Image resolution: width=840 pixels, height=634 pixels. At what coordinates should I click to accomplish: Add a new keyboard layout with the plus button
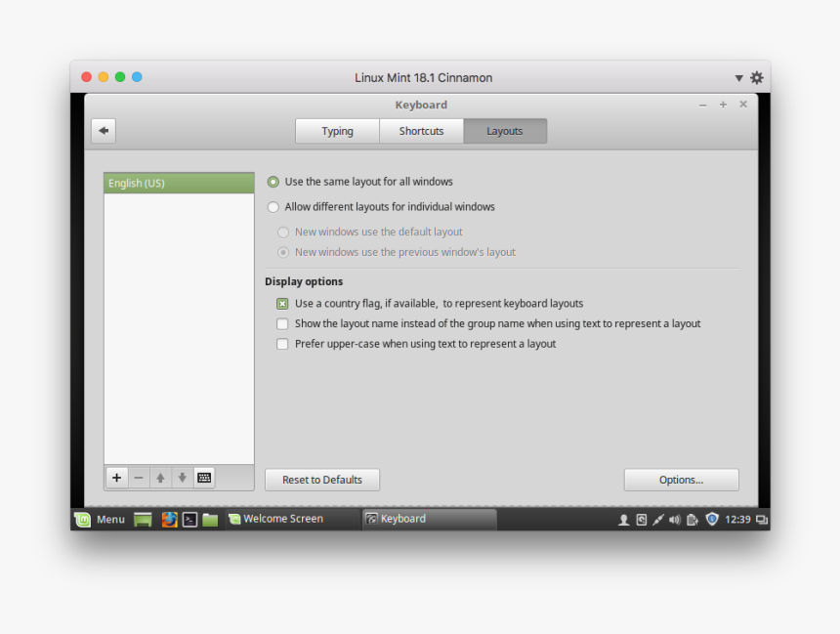point(116,478)
